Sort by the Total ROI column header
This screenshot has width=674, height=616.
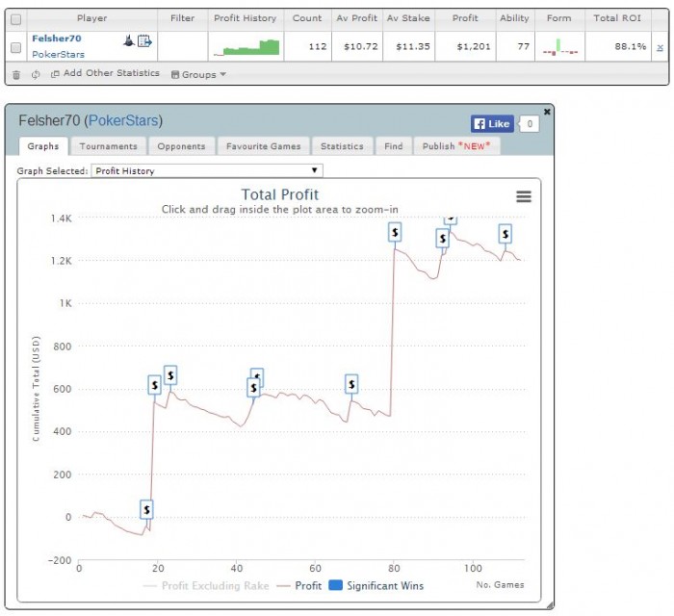(617, 18)
